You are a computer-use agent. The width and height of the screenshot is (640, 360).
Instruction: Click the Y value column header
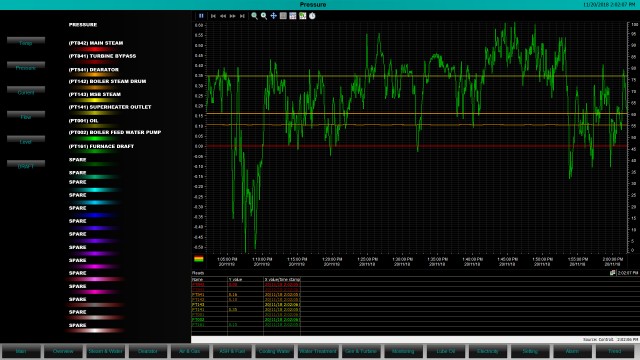pos(245,279)
